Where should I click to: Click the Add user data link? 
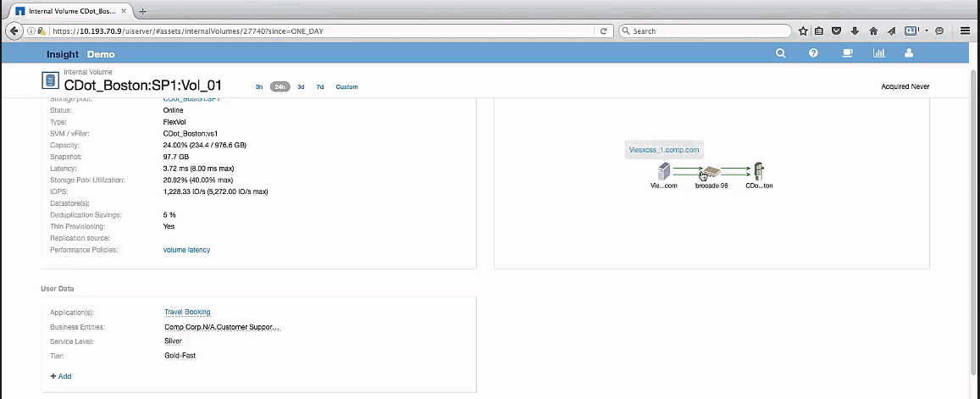pyautogui.click(x=61, y=376)
